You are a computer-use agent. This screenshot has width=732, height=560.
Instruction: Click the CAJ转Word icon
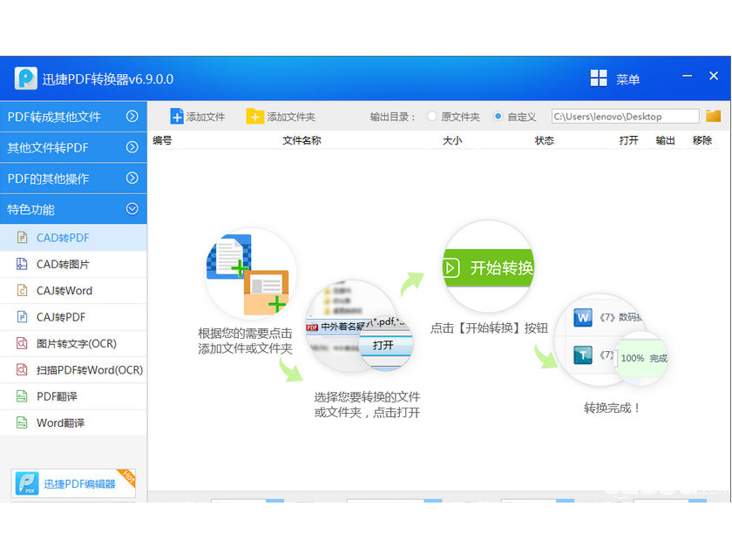point(22,290)
